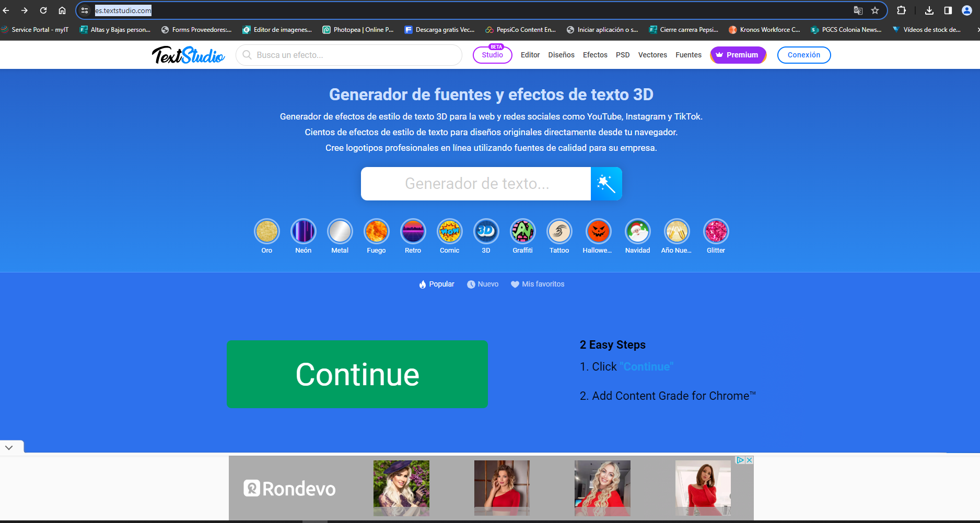Toggle the Chrome side panel

pyautogui.click(x=948, y=10)
